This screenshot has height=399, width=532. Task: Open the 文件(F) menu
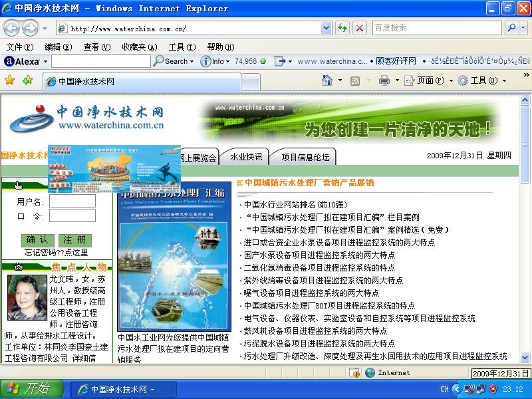tap(20, 47)
